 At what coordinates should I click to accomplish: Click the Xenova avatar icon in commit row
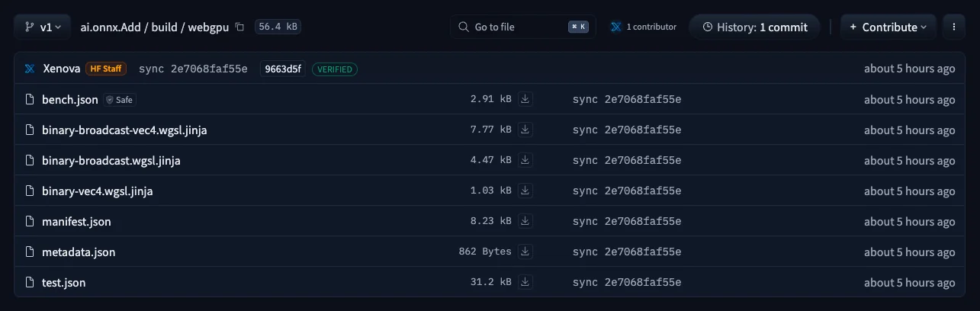[x=30, y=69]
